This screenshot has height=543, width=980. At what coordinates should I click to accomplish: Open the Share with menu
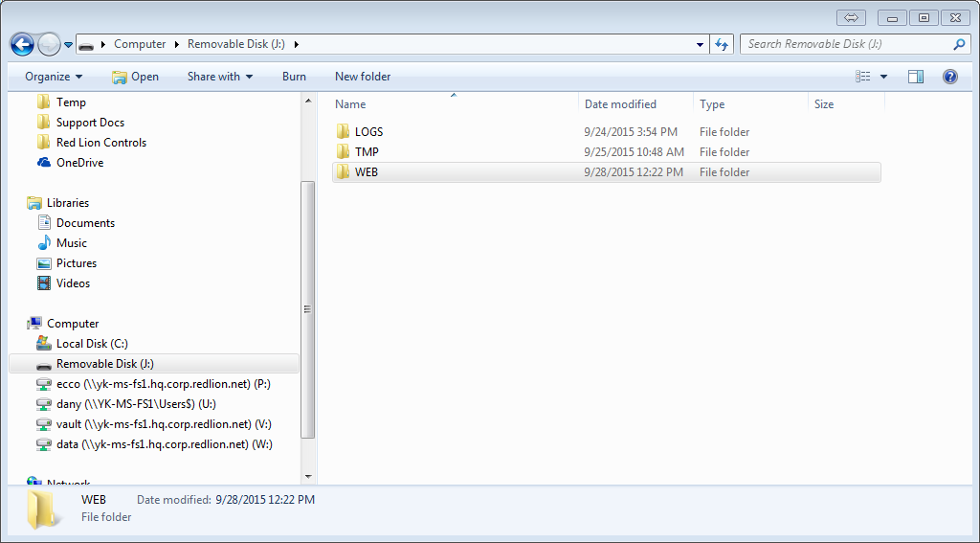(x=220, y=77)
